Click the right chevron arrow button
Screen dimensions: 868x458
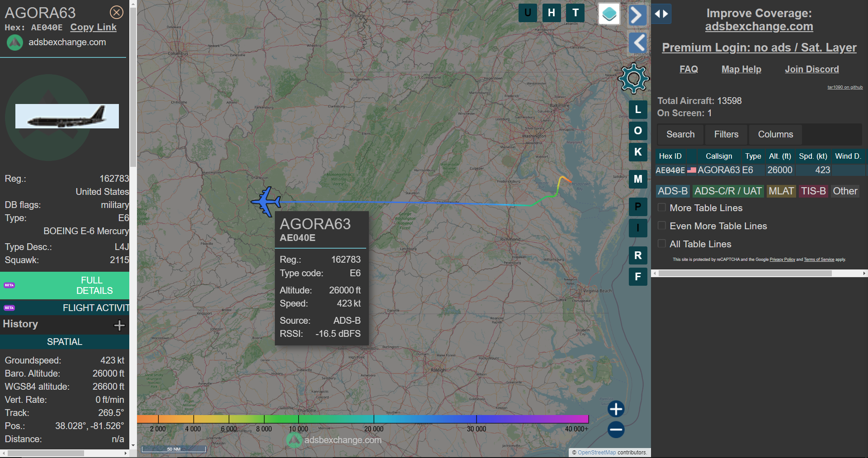click(x=637, y=15)
